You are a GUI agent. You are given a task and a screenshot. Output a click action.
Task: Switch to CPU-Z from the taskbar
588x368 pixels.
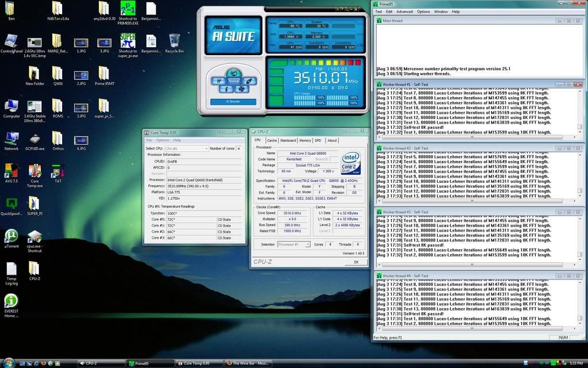[x=101, y=363]
